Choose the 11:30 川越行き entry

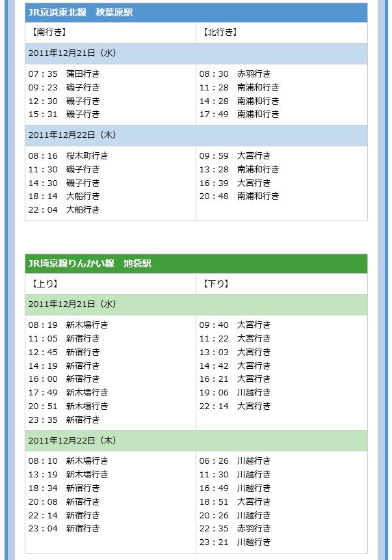[235, 475]
